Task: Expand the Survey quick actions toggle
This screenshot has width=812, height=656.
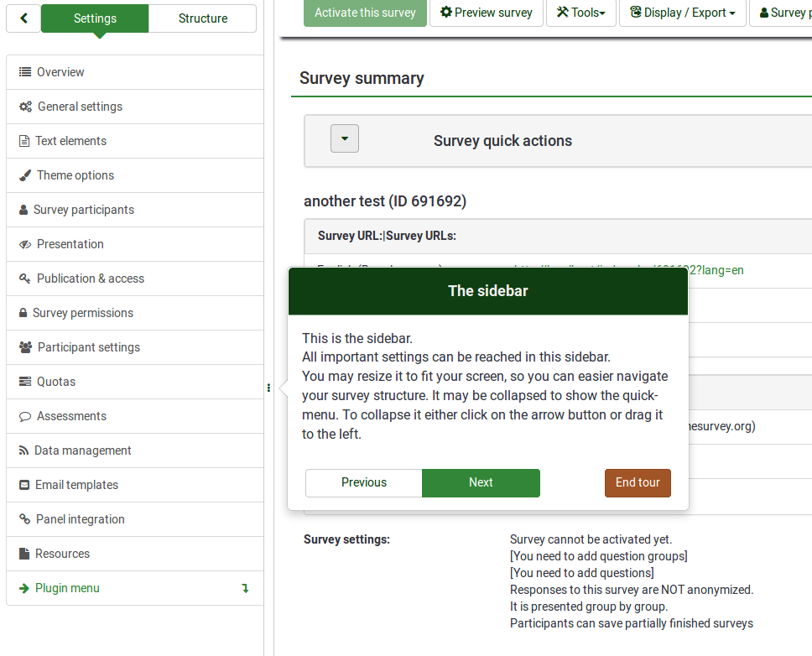Action: 345,138
